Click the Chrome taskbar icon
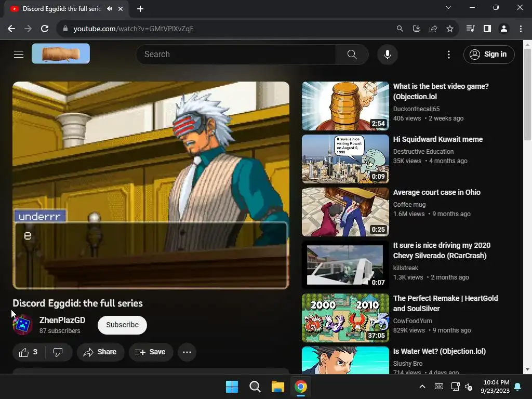Image resolution: width=532 pixels, height=399 pixels. point(301,387)
